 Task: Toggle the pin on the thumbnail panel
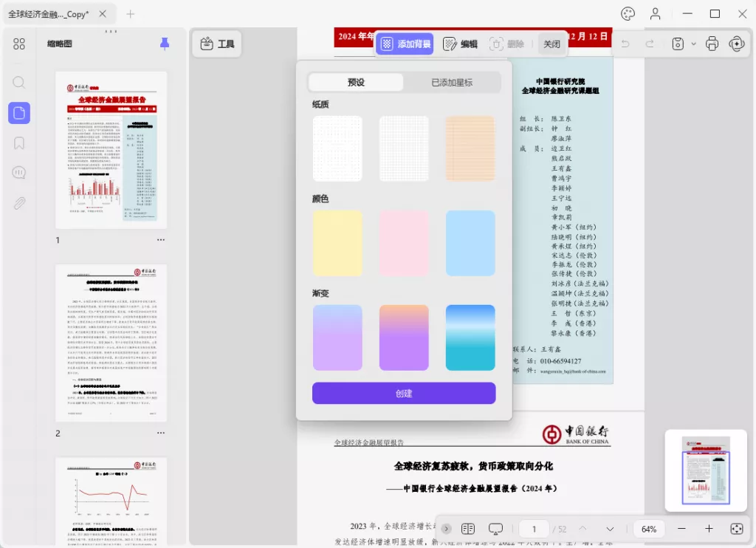click(x=164, y=44)
